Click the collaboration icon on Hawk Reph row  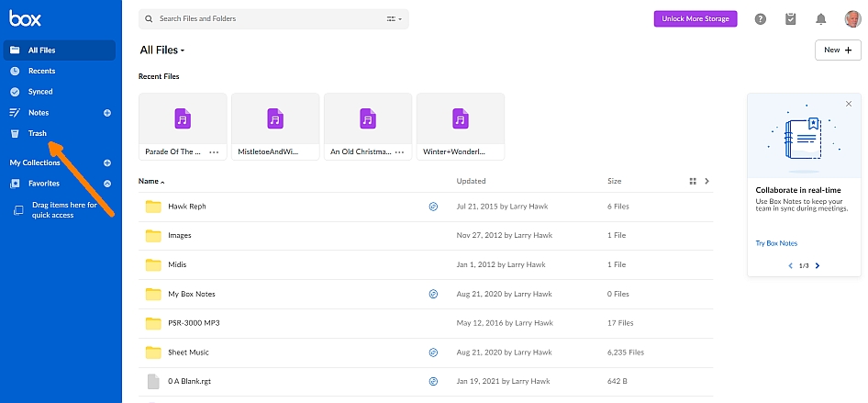tap(433, 207)
